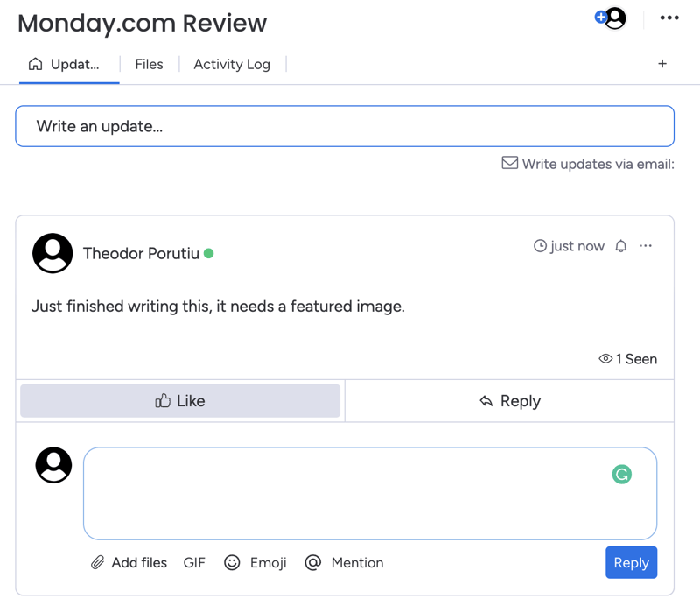The image size is (700, 606).
Task: Mention a teammate with the @ button
Action: [344, 562]
